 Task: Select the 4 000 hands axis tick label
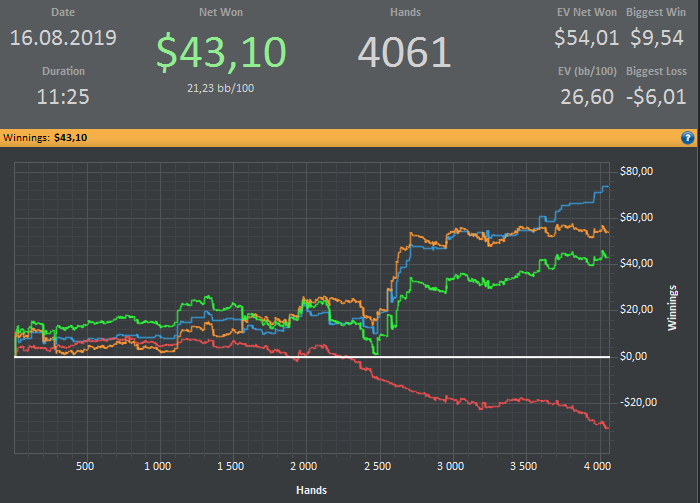pos(597,466)
